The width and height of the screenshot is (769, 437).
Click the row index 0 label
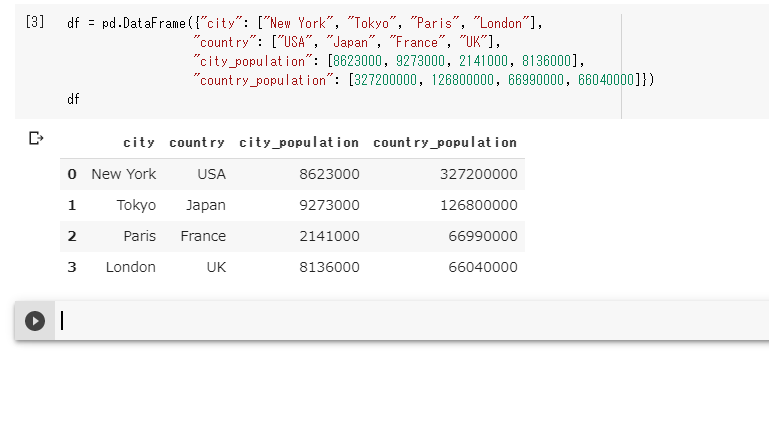(x=72, y=174)
